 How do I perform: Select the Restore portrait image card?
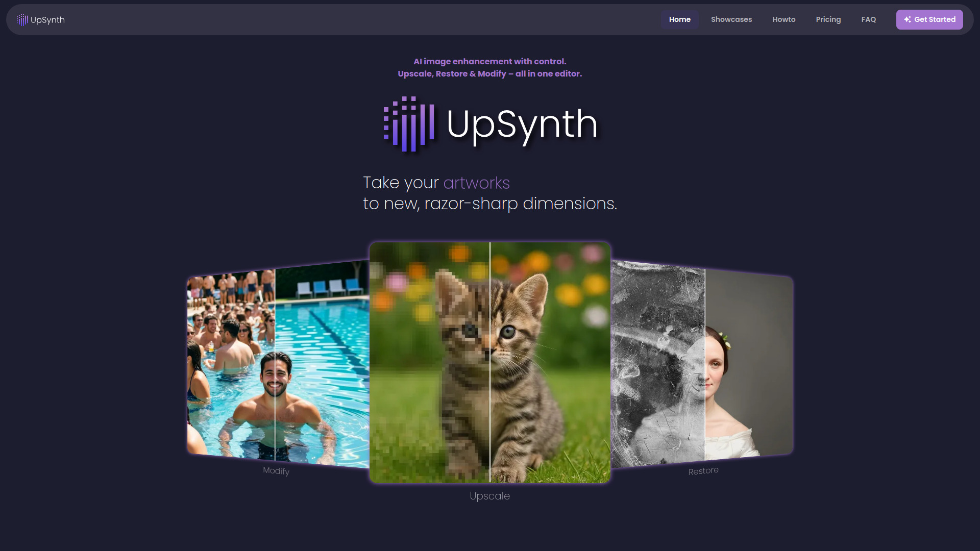702,364
